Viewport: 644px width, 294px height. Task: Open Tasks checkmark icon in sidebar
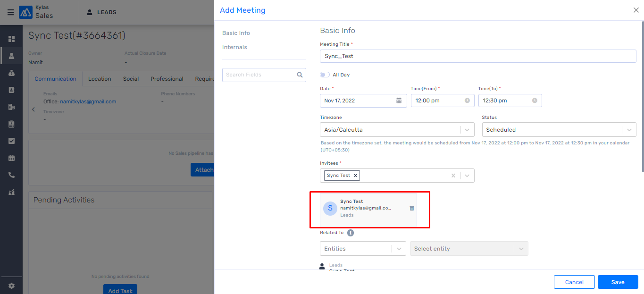11,141
